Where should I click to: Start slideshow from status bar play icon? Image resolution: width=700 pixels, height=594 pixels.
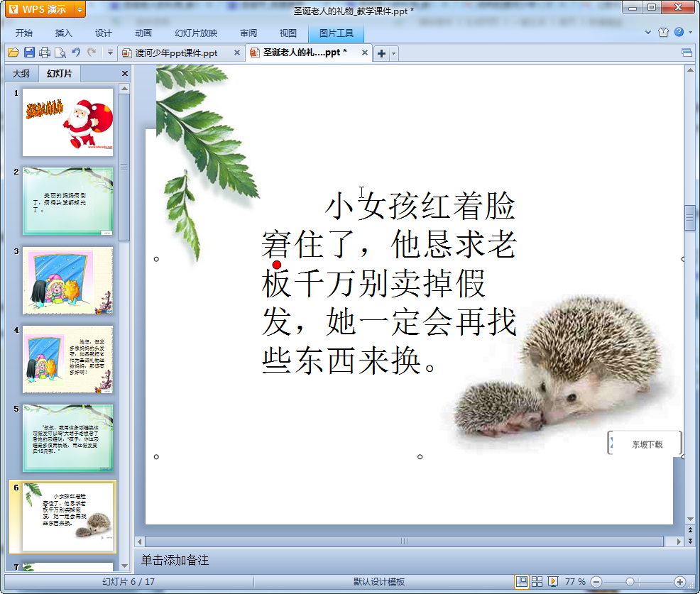pyautogui.click(x=552, y=581)
